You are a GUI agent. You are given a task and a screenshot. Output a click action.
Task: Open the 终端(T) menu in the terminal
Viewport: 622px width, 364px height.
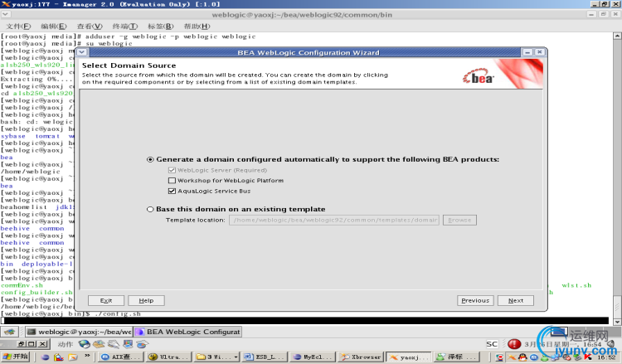125,27
